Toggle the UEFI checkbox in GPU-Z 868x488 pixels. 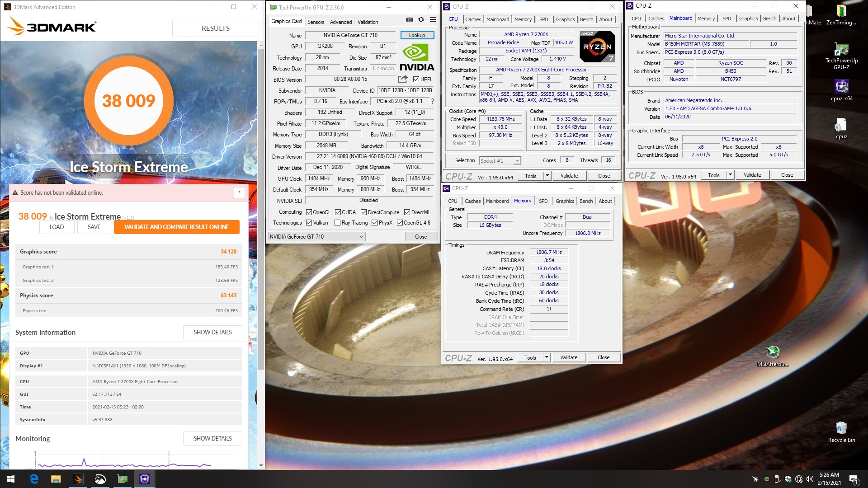[x=416, y=79]
